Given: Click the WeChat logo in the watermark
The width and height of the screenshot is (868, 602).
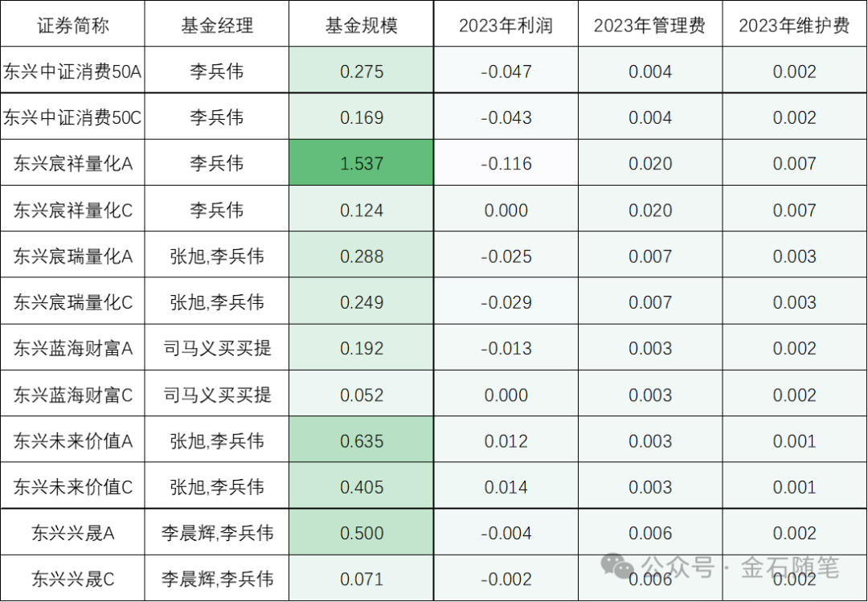Looking at the screenshot, I should pos(618,567).
